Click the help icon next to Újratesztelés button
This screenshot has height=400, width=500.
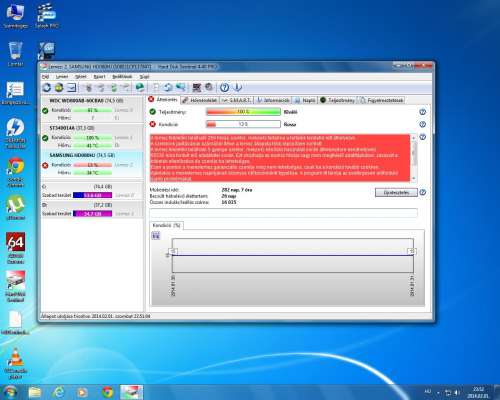point(423,192)
